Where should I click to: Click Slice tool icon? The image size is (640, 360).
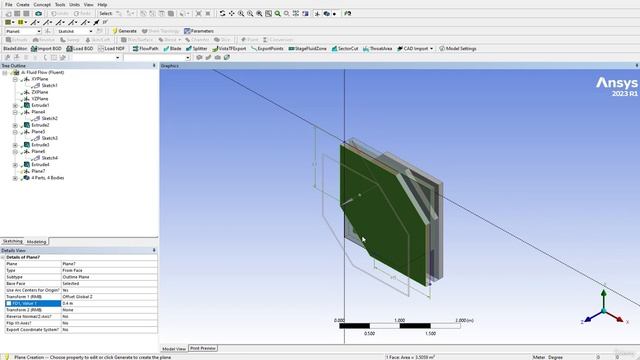coord(222,40)
